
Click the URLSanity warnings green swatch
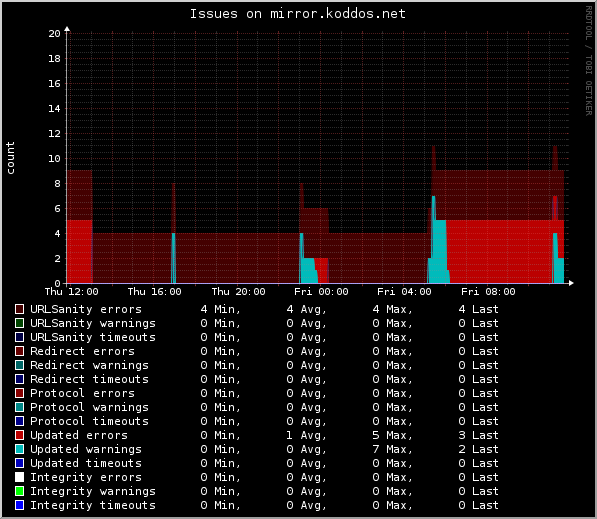pos(19,323)
